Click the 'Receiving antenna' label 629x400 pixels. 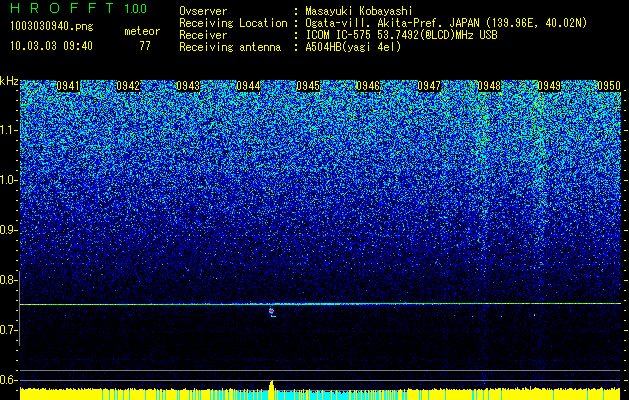(x=230, y=47)
